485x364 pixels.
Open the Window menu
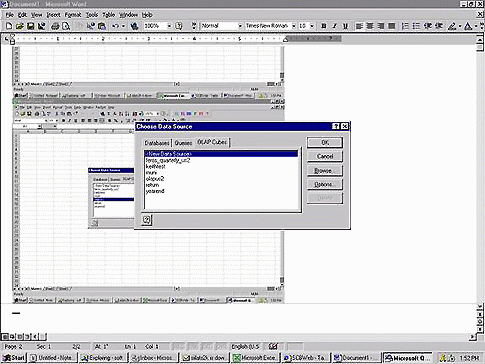[128, 15]
